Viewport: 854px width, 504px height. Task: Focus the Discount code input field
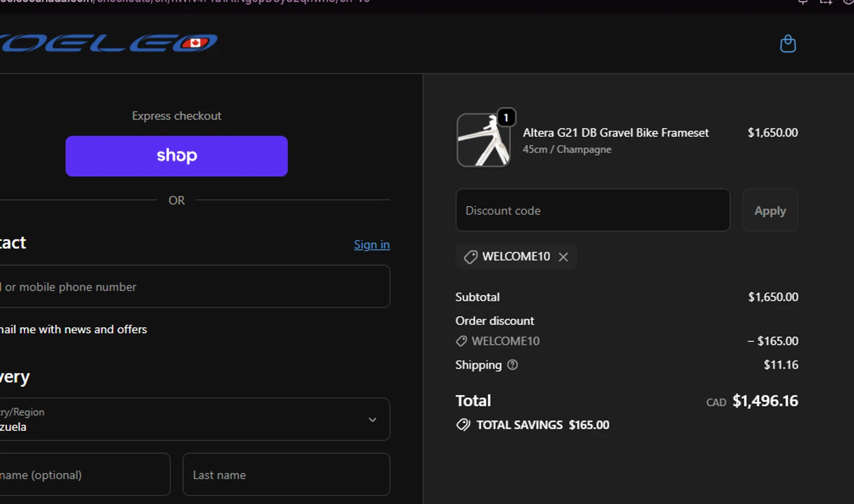593,210
